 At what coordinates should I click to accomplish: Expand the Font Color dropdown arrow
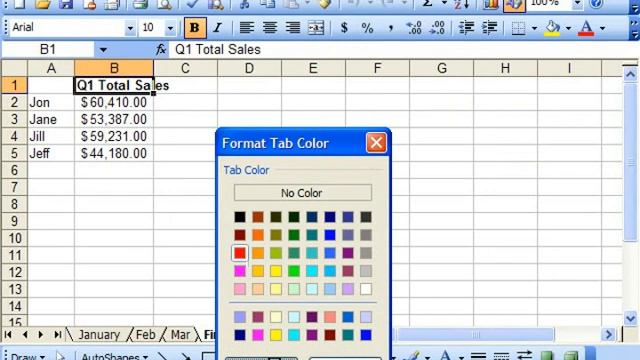coord(602,28)
